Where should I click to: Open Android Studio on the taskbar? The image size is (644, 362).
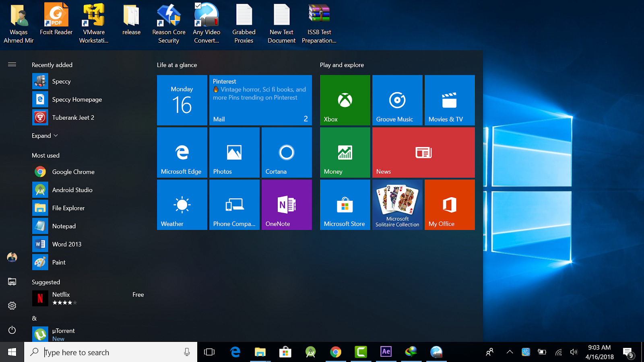[x=310, y=352]
